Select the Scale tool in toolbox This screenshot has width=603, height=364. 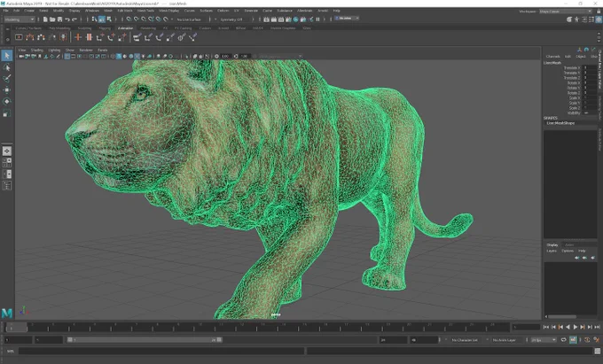pyautogui.click(x=6, y=113)
